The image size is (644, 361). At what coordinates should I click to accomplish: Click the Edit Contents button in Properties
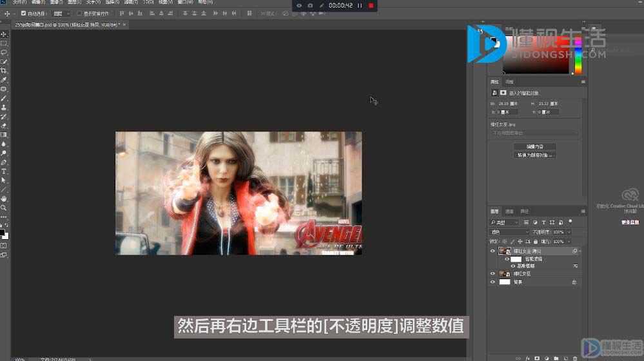tap(534, 146)
